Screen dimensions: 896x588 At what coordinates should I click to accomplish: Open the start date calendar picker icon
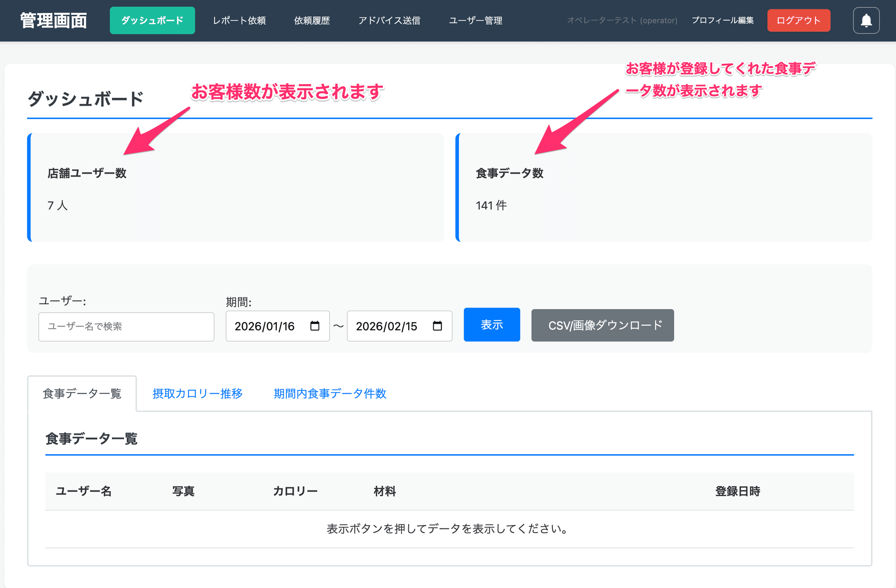pyautogui.click(x=314, y=326)
